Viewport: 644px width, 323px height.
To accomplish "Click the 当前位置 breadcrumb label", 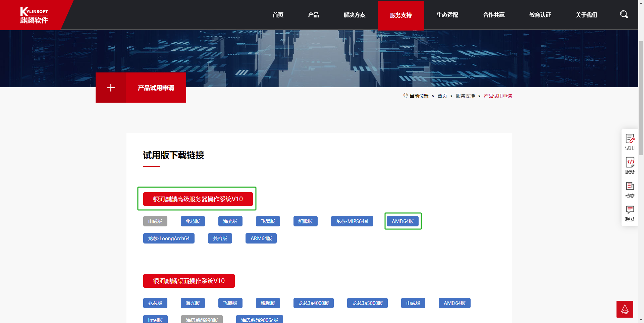I will click(x=419, y=96).
